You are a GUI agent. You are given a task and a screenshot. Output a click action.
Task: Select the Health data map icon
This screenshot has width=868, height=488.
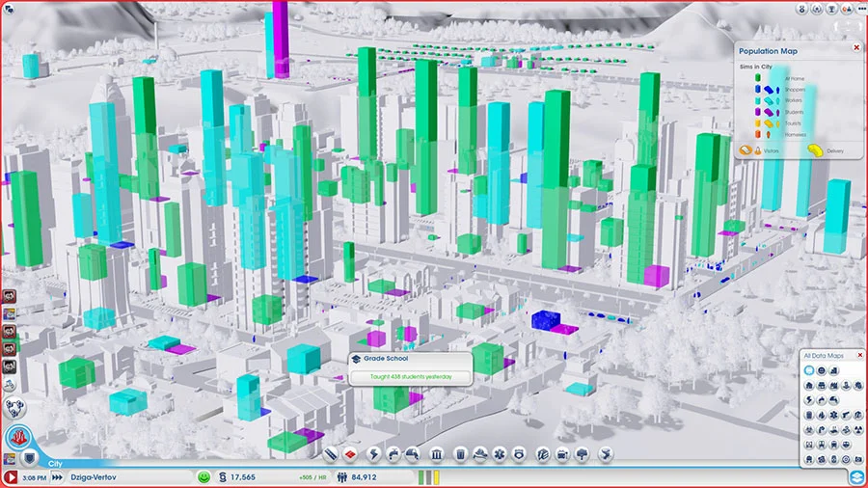coord(833,415)
